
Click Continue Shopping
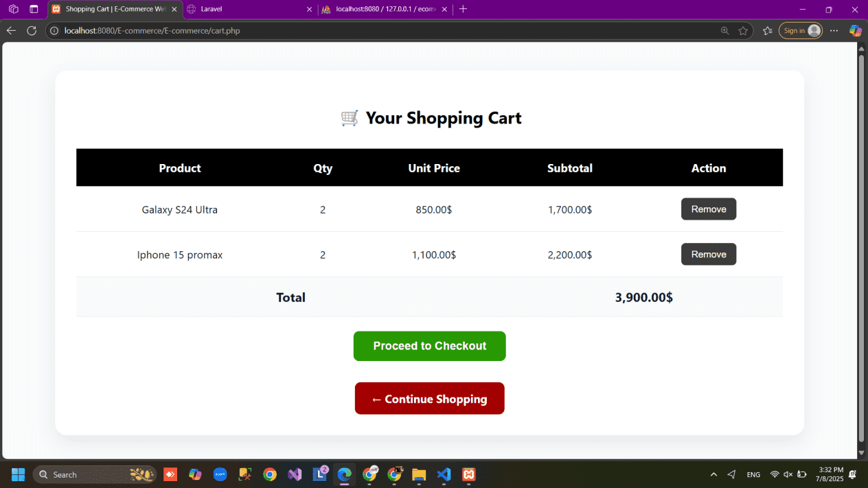[x=430, y=399]
